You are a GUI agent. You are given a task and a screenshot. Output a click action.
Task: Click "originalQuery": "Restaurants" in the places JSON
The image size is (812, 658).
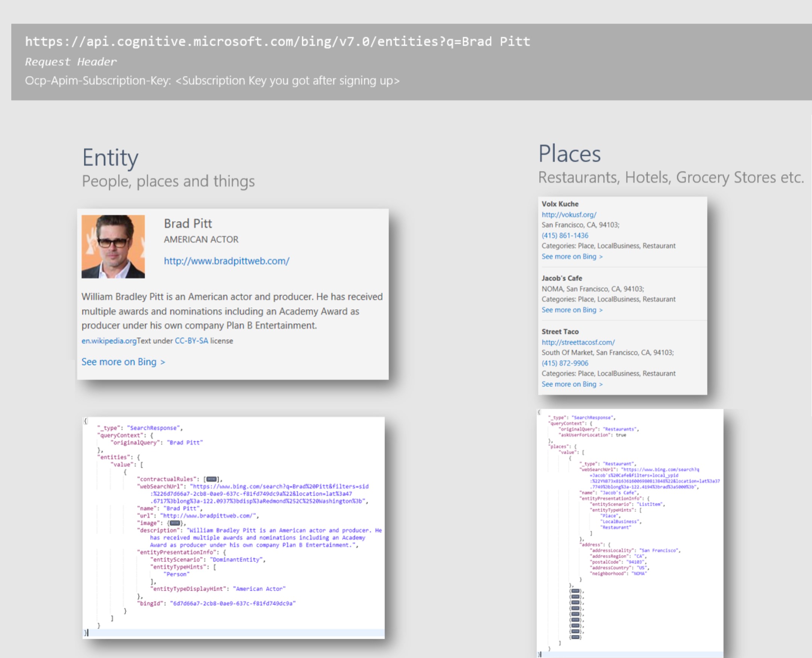pos(599,430)
